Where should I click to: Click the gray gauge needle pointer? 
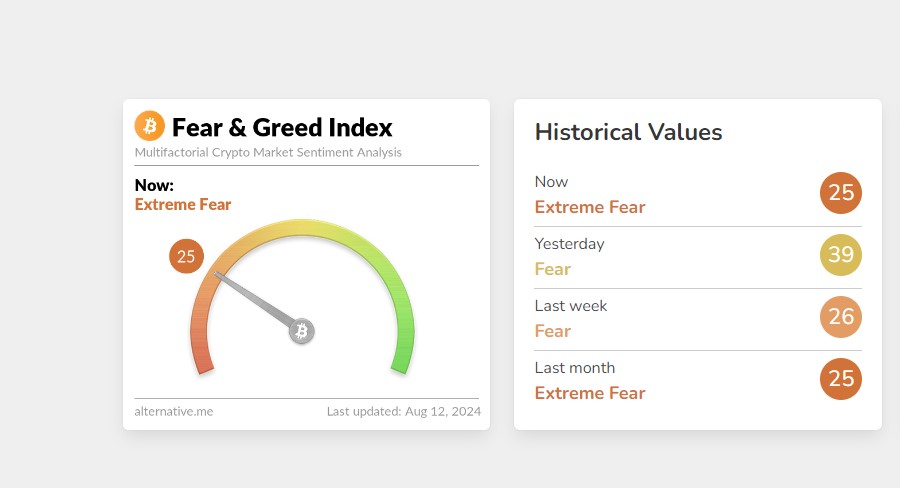[255, 299]
